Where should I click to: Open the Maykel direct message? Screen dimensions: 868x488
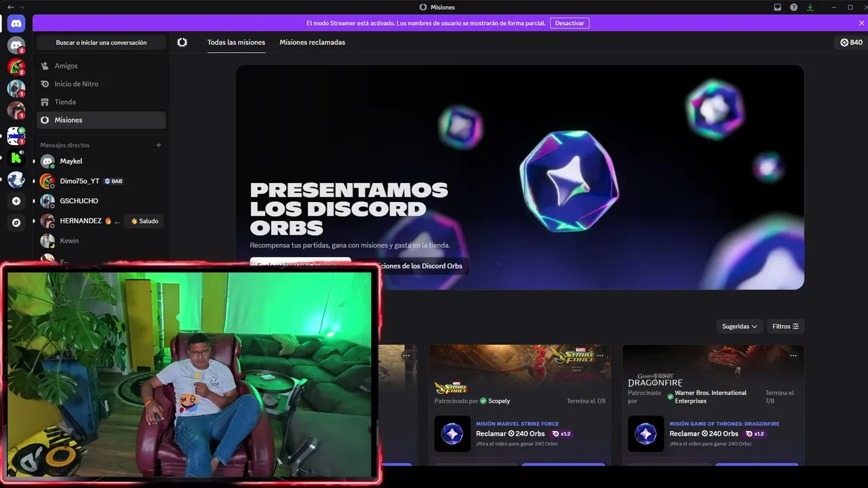coord(101,161)
